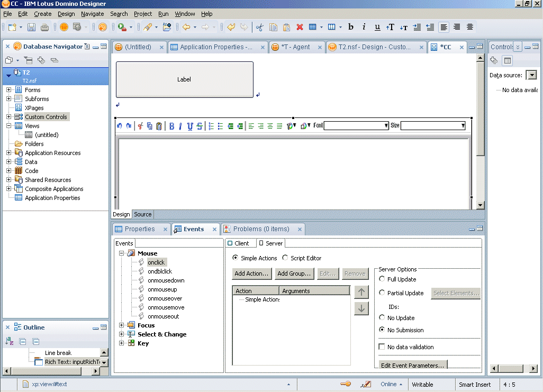543x392 pixels.
Task: Open the Problems (0 items) tab
Action: (x=261, y=229)
